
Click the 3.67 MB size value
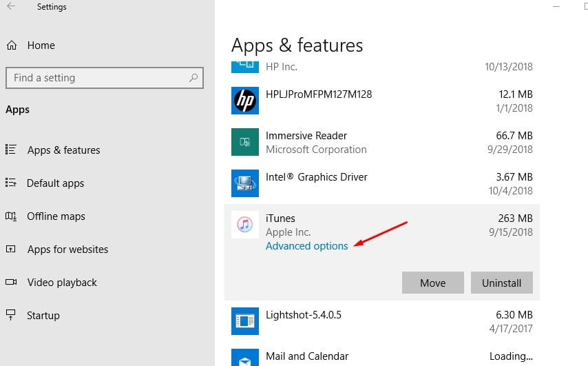pyautogui.click(x=514, y=177)
